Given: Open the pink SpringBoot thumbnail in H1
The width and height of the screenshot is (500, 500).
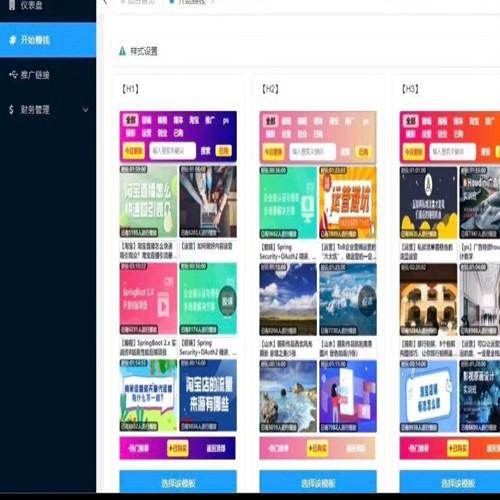Looking at the screenshot, I should 148,299.
